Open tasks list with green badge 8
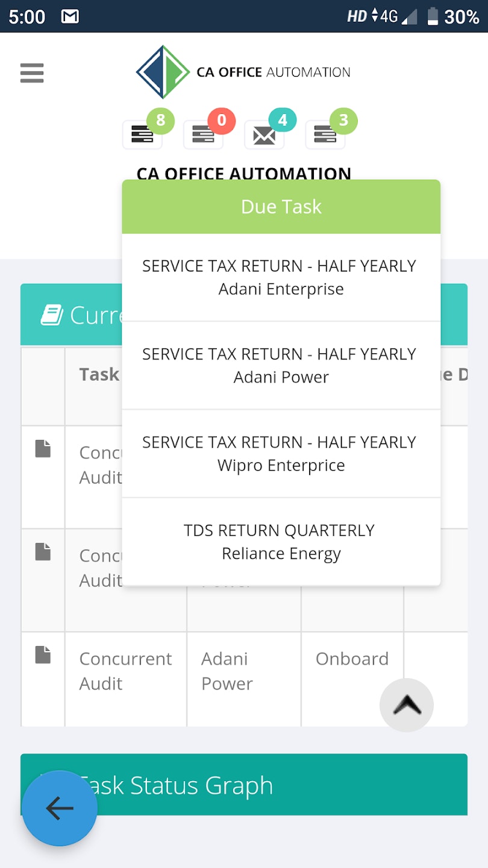488x868 pixels. (143, 134)
